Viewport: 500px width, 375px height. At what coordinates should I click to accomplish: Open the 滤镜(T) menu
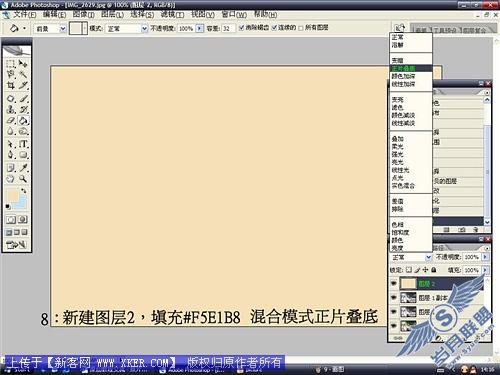pyautogui.click(x=172, y=15)
